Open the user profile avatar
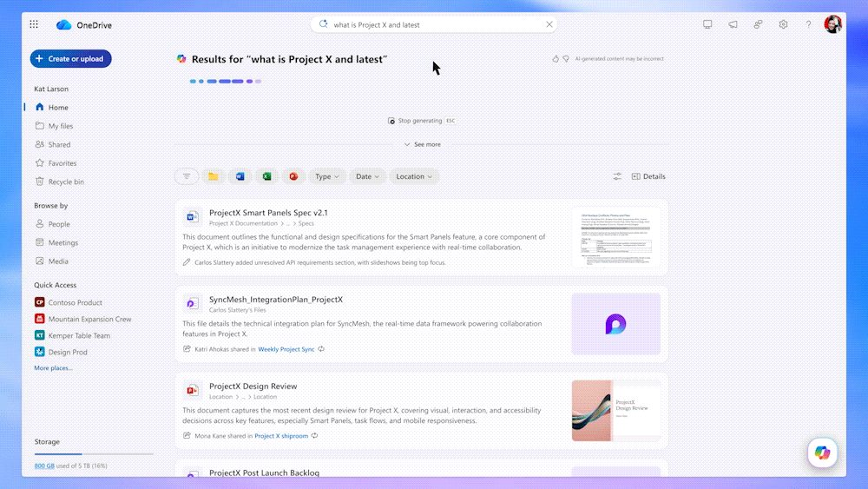 tap(832, 24)
